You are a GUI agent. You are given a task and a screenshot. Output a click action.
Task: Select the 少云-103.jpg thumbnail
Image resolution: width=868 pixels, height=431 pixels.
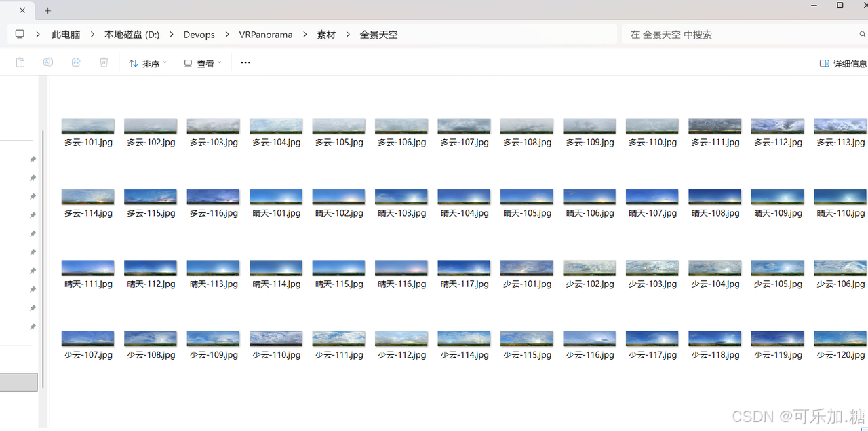click(x=652, y=267)
